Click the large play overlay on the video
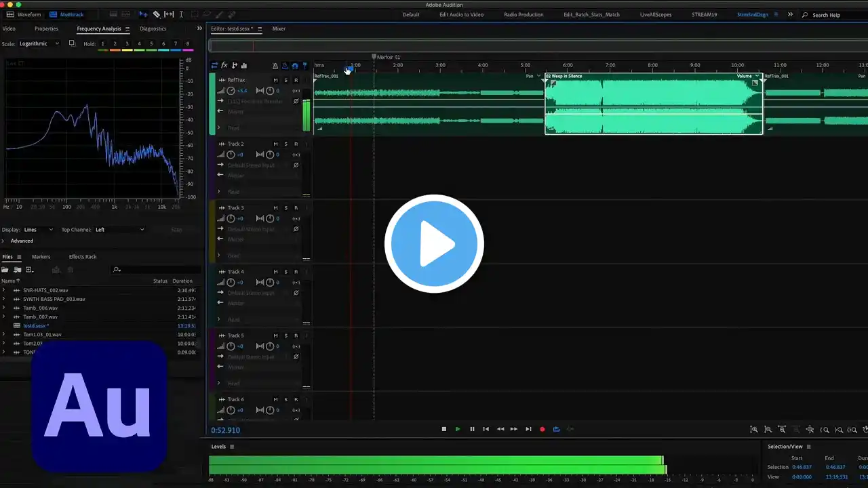 434,243
